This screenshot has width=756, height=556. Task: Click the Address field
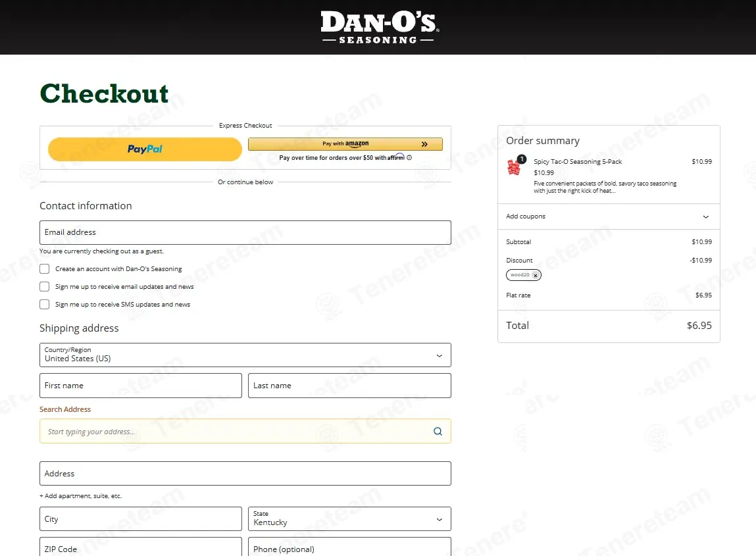(x=245, y=474)
